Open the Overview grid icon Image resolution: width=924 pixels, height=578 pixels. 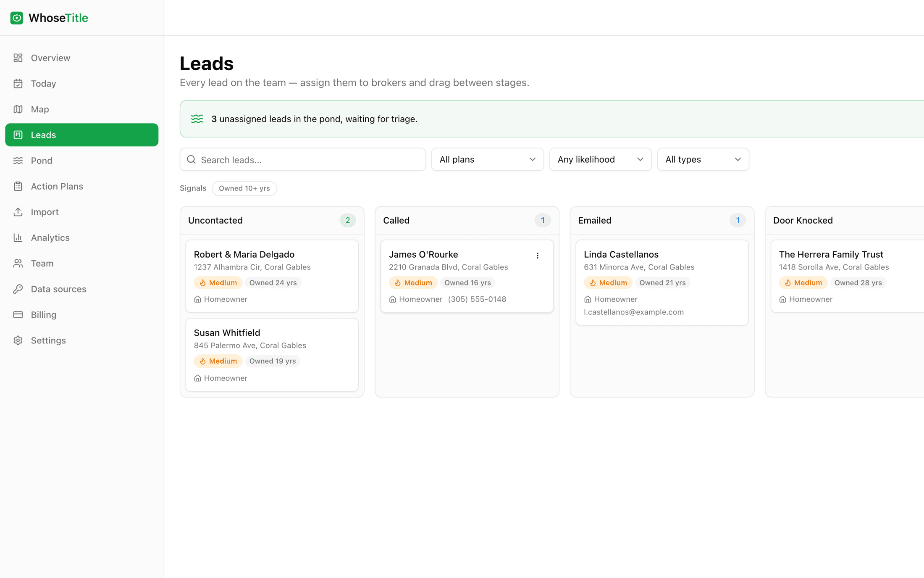click(18, 58)
